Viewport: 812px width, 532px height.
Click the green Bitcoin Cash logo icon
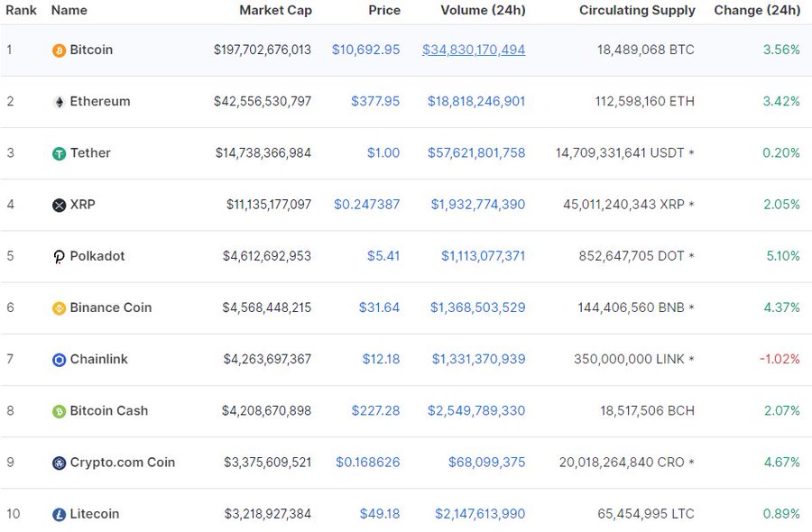[x=59, y=411]
